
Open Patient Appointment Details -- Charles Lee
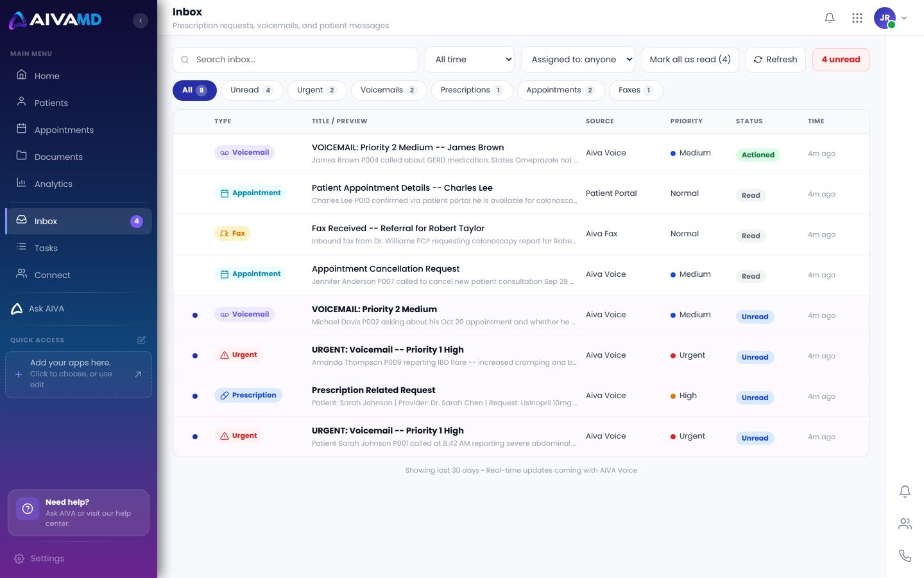pos(402,188)
